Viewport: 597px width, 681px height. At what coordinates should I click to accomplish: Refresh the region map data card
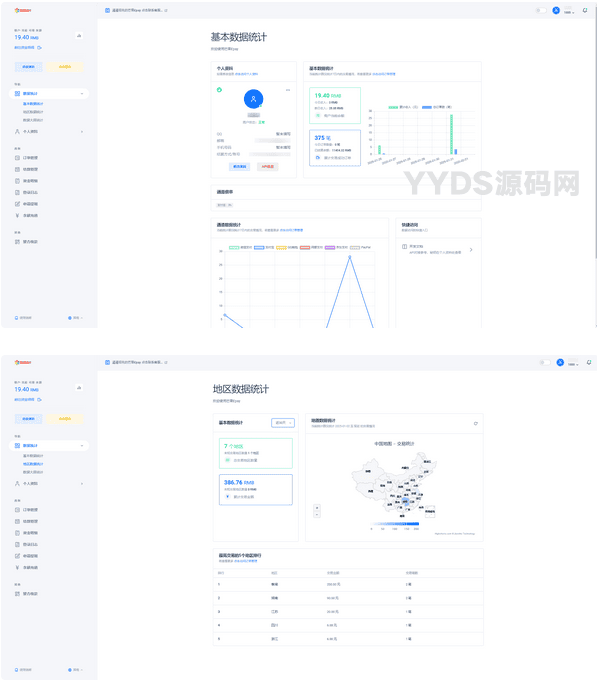475,423
